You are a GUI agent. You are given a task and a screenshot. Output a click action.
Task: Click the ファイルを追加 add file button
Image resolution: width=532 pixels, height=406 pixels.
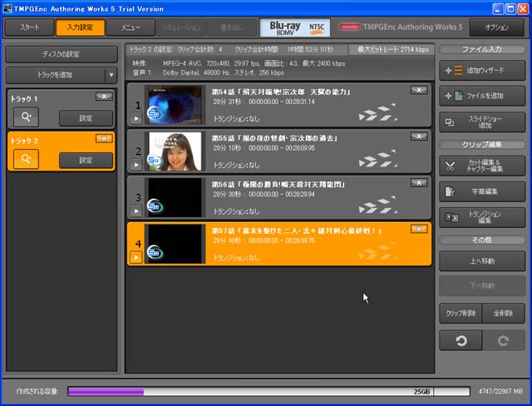point(482,97)
